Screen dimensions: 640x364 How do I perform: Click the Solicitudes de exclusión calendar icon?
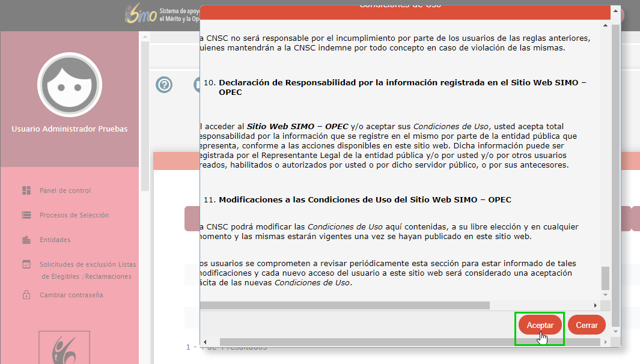point(26,264)
